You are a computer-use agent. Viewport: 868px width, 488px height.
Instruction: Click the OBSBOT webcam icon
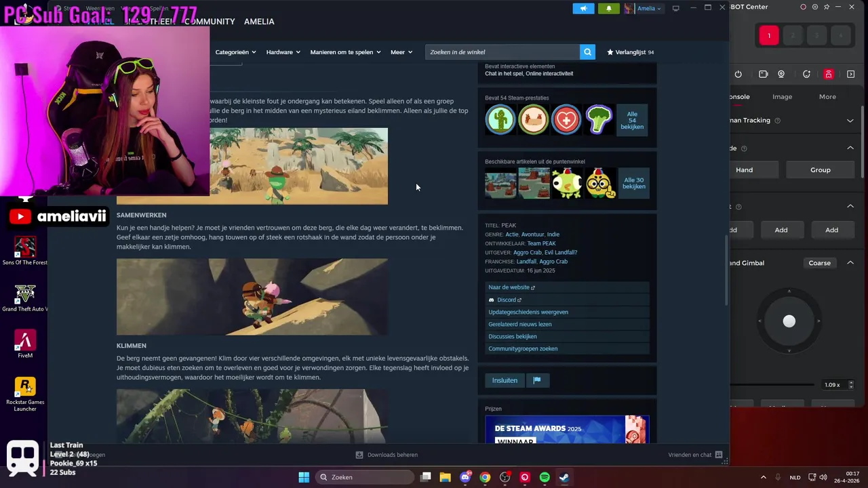point(781,75)
